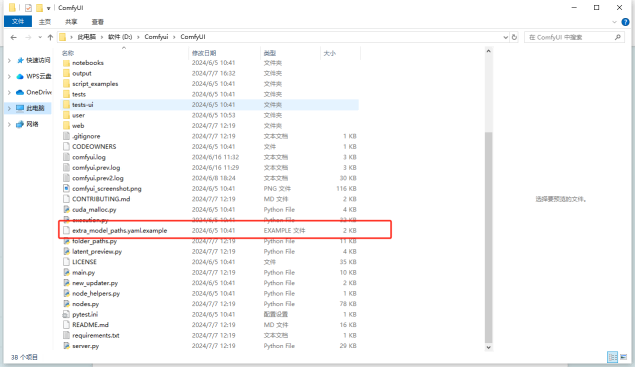Viewport: 635px width, 367px height.
Task: Select the main.py Python file icon
Action: pos(66,272)
